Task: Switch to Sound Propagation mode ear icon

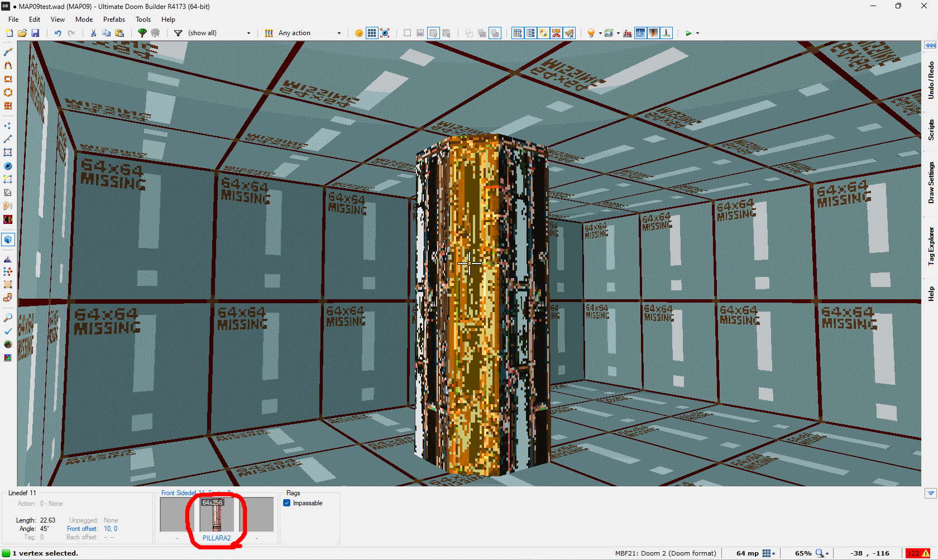Action: click(8, 206)
